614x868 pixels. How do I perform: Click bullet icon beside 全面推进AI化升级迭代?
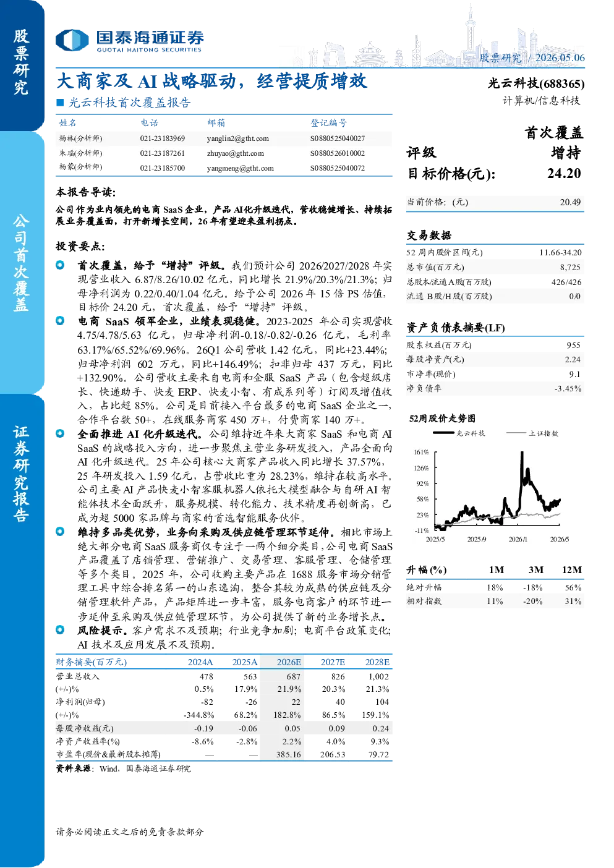click(60, 433)
